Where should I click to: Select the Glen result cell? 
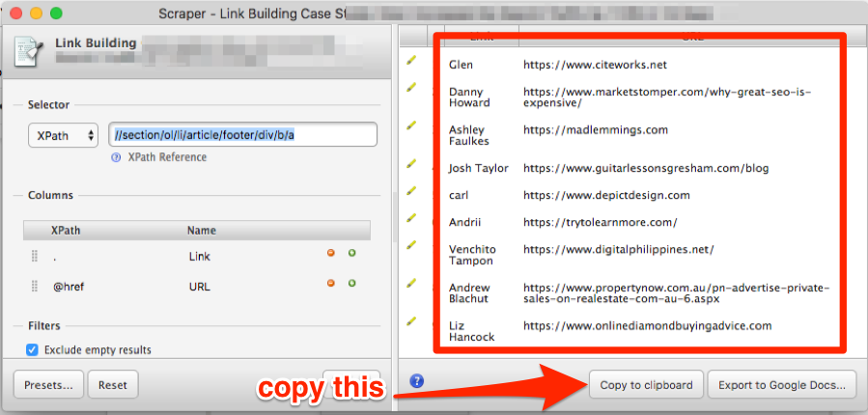[462, 65]
